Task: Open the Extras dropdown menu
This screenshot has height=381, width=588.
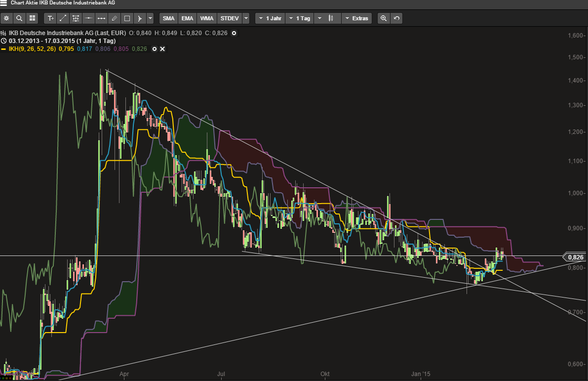Action: (356, 18)
